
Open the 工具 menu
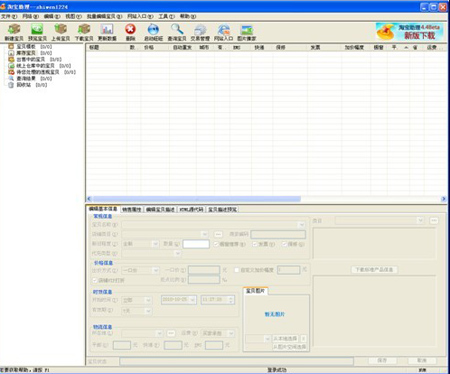click(x=166, y=16)
